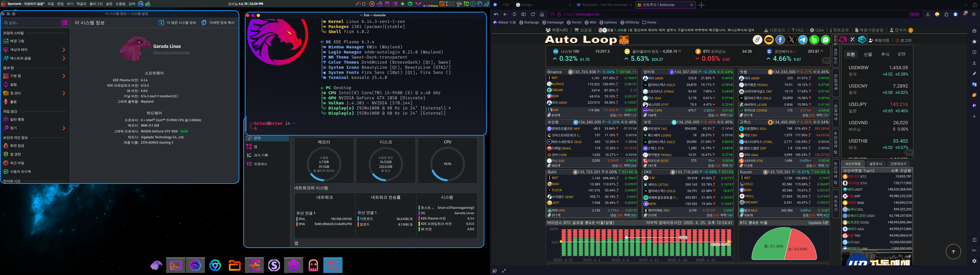Toggle the browser sidebar panel button

tap(523, 15)
